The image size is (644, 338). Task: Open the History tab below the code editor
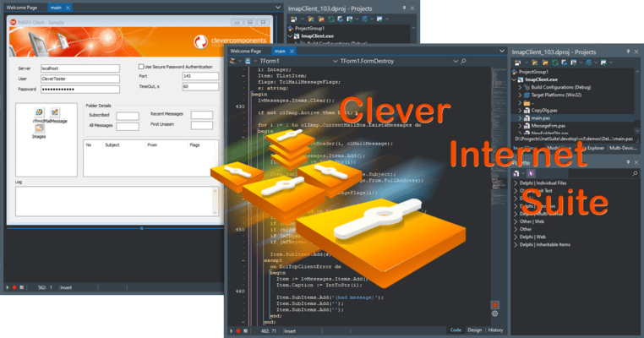pyautogui.click(x=496, y=330)
